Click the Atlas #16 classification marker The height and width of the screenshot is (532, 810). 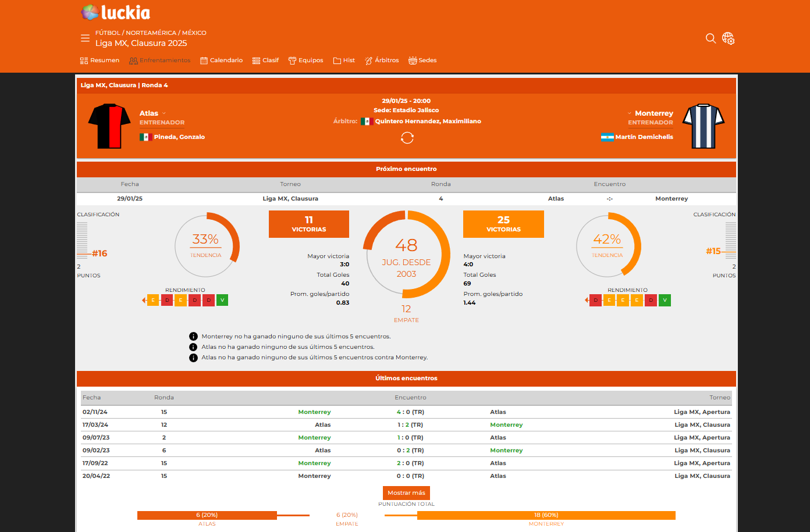[x=99, y=253]
